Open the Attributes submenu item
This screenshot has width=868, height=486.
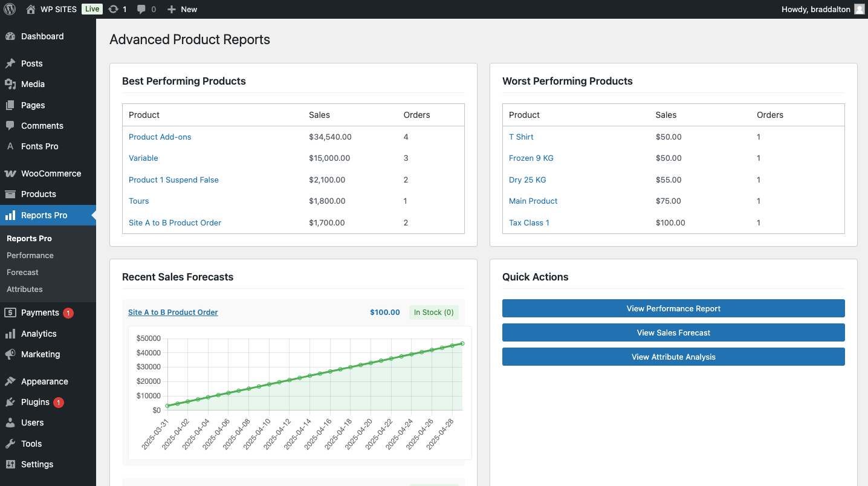(25, 289)
